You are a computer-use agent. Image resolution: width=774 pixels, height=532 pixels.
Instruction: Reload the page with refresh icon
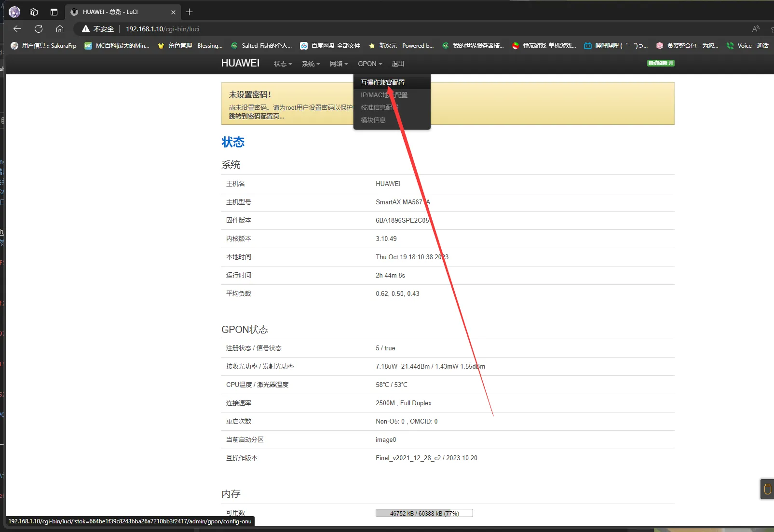click(x=39, y=29)
